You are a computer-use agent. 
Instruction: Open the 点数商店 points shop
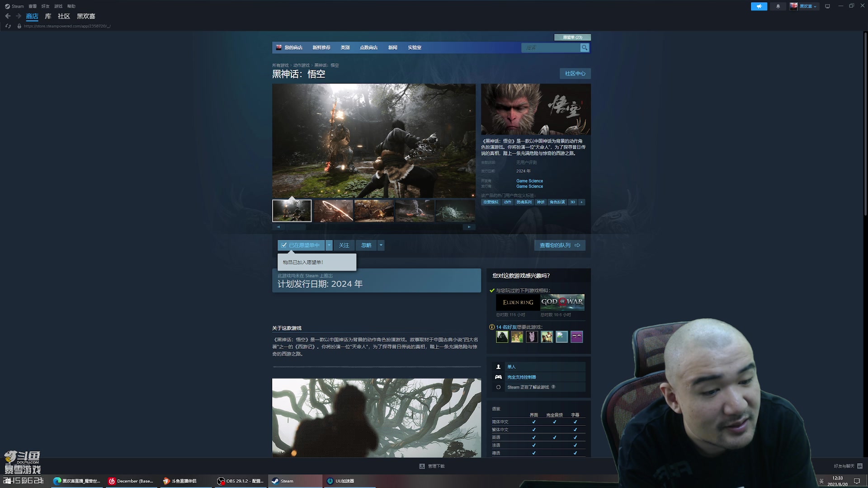coord(368,47)
